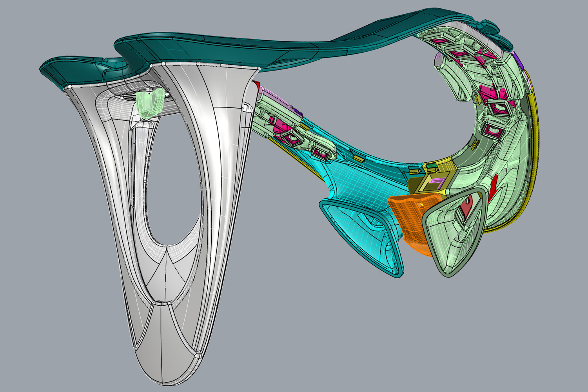Click the small green block above yellow bracket
This screenshot has width=588, height=392.
(x=431, y=167)
